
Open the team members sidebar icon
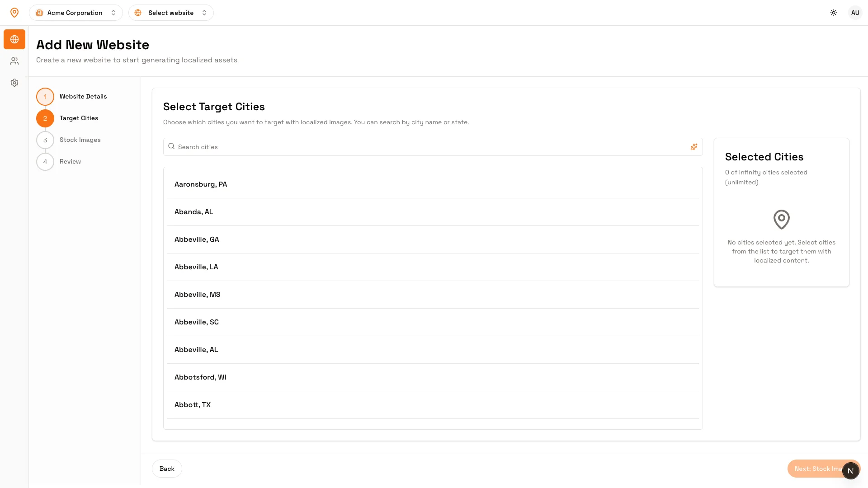[x=14, y=61]
